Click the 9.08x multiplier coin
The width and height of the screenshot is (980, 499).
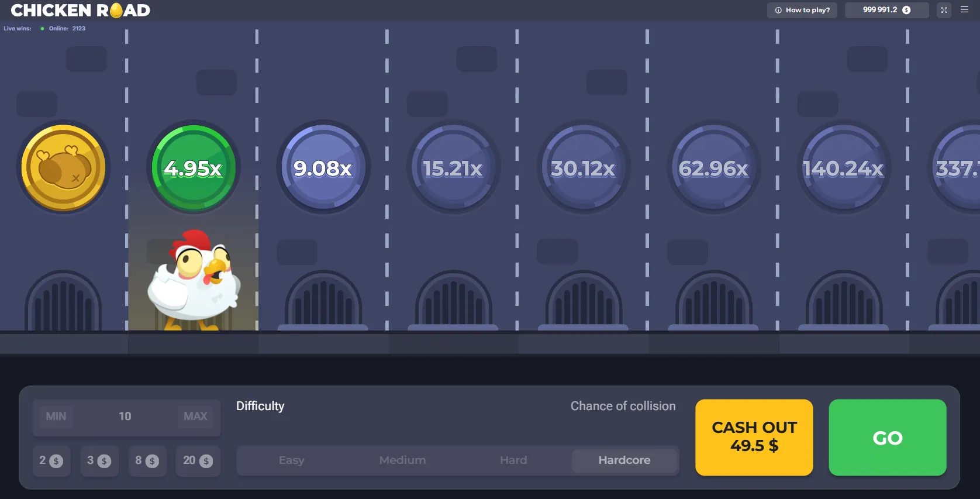pyautogui.click(x=323, y=168)
